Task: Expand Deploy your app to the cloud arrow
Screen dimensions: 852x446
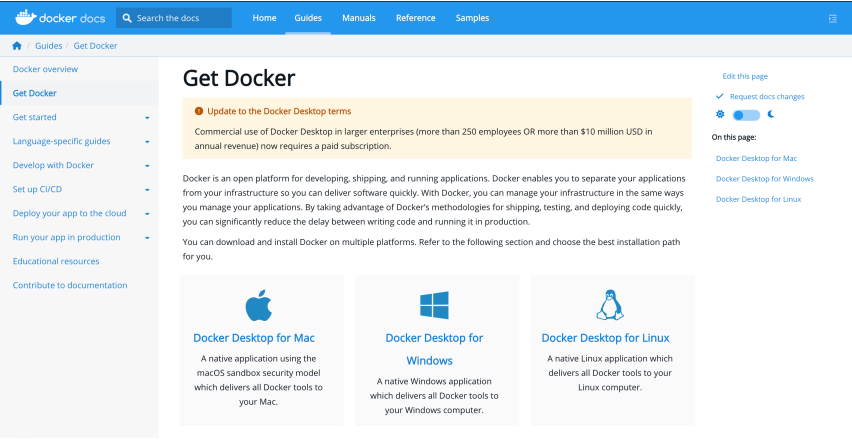Action: click(147, 213)
